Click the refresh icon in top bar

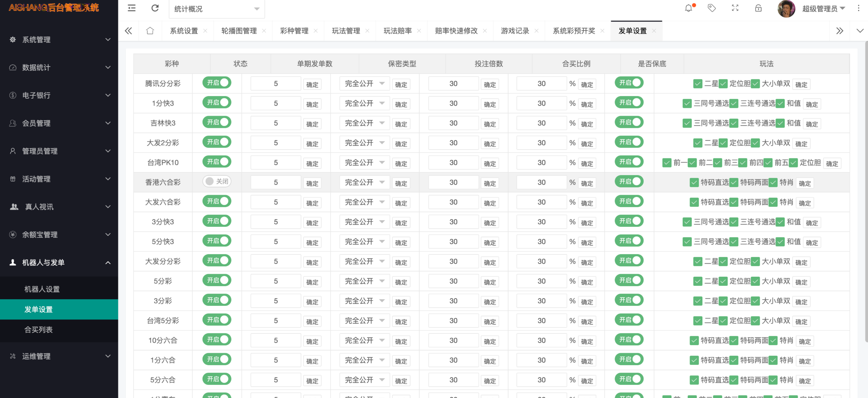pyautogui.click(x=155, y=8)
